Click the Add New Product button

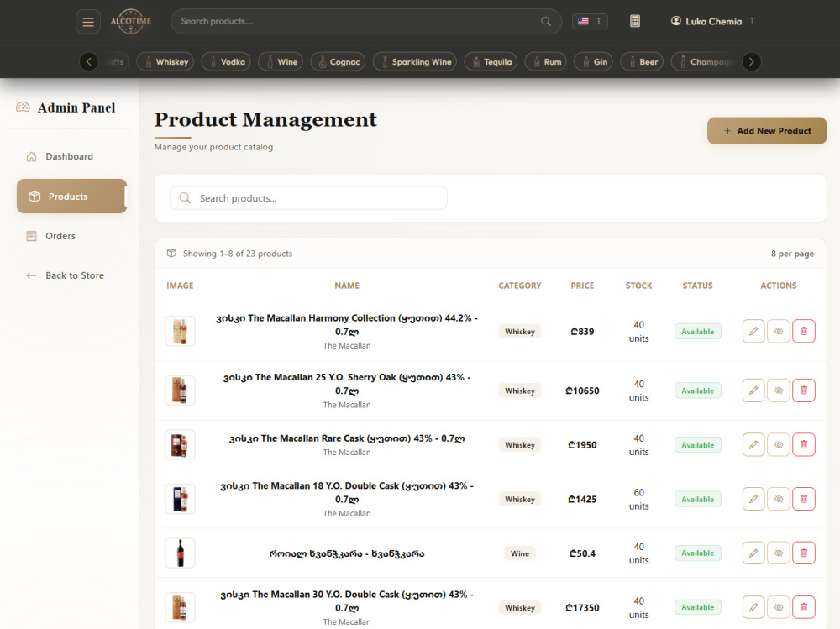coord(767,131)
